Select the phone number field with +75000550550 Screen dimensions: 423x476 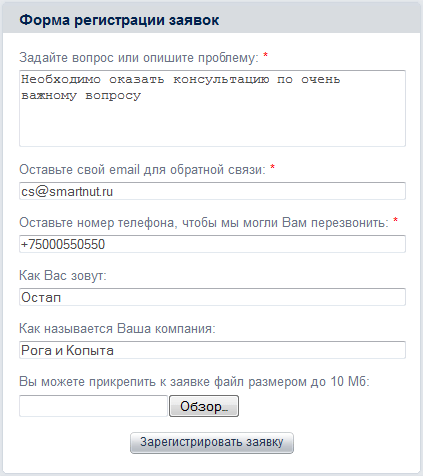tap(212, 244)
